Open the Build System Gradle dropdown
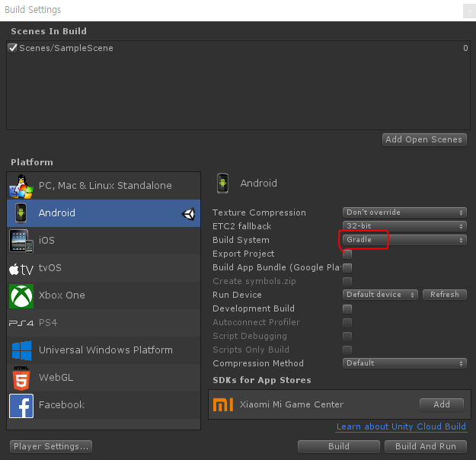Image resolution: width=476 pixels, height=460 pixels. pyautogui.click(x=404, y=240)
